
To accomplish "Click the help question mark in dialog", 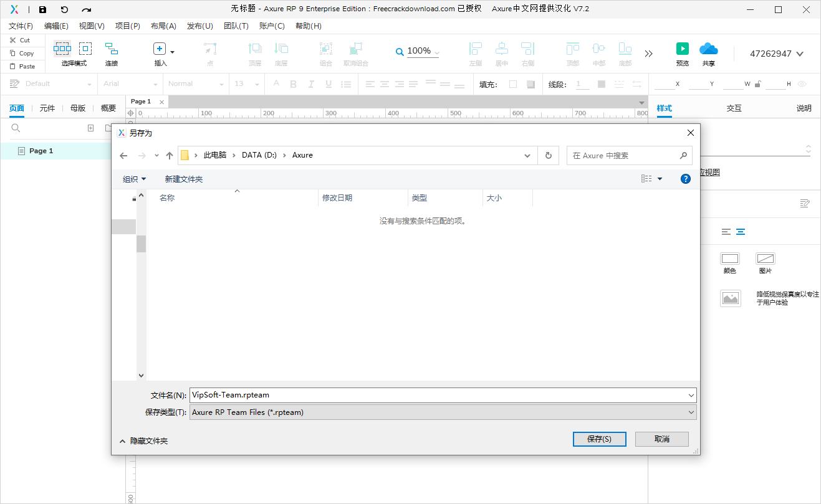I will (686, 179).
